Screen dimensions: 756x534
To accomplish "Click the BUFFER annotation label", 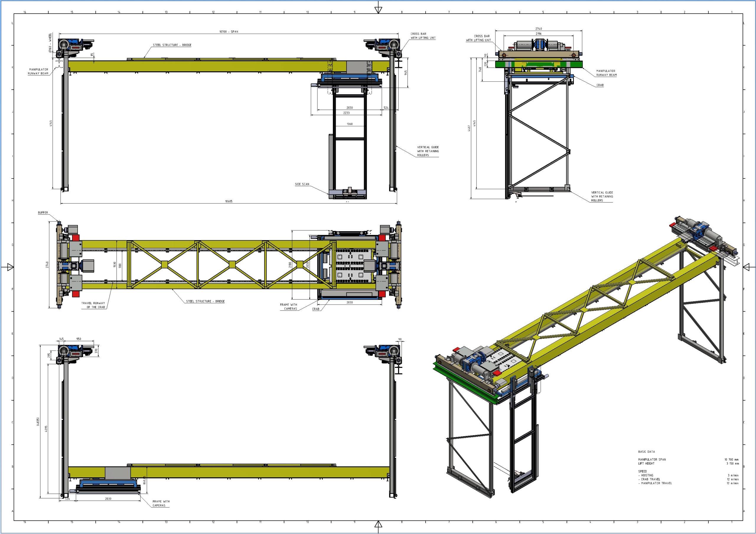I will point(43,212).
